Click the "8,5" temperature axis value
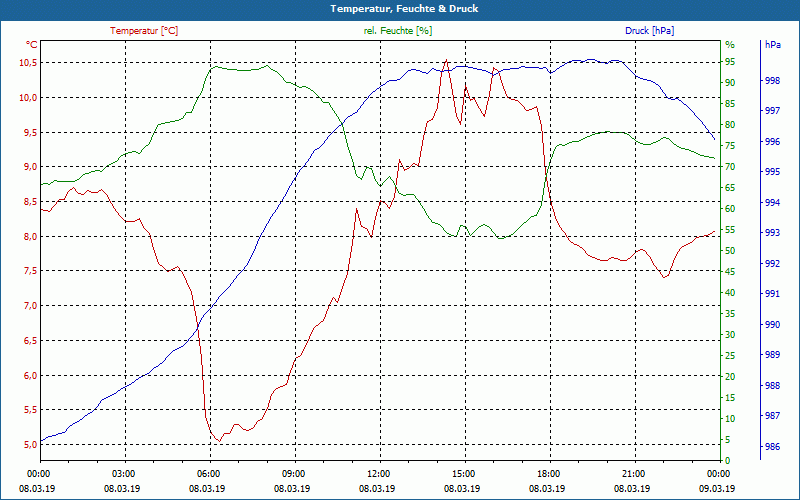 click(x=30, y=202)
